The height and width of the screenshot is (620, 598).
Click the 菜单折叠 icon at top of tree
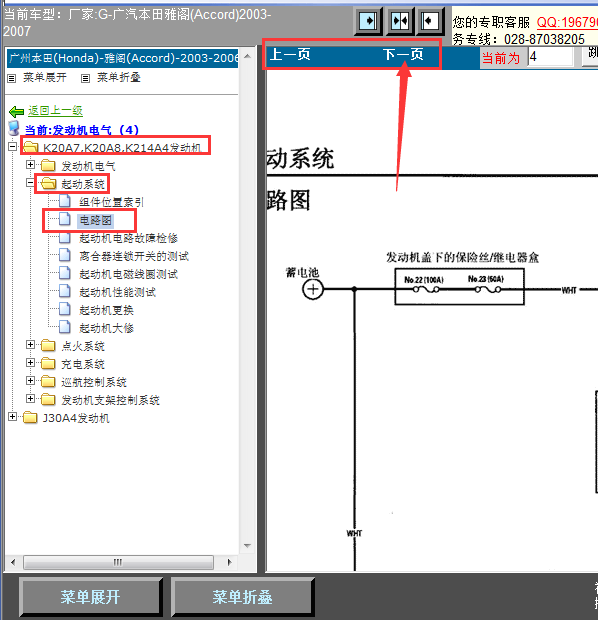click(85, 78)
